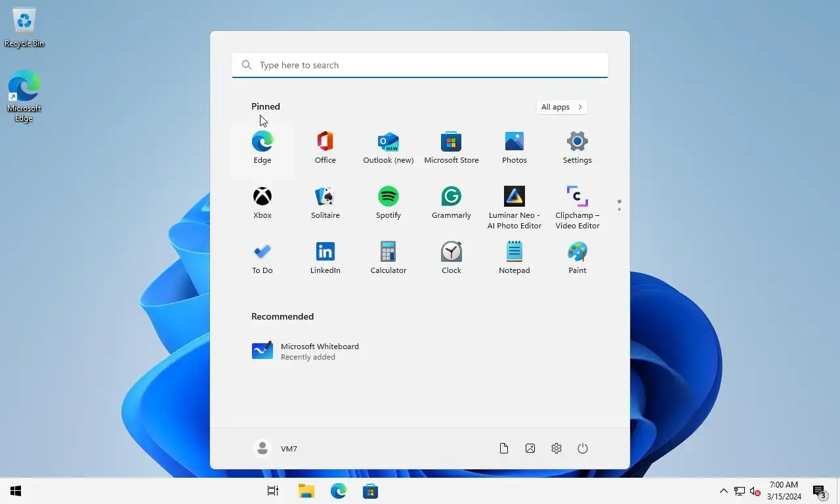This screenshot has width=840, height=504.
Task: Open the Documents folder shortcut icon
Action: click(504, 448)
